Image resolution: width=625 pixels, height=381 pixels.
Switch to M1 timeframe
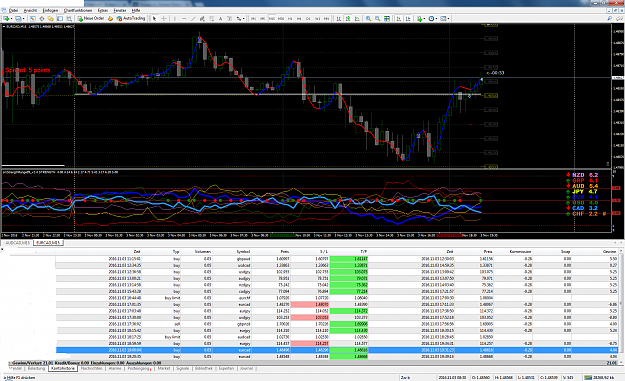click(x=254, y=18)
